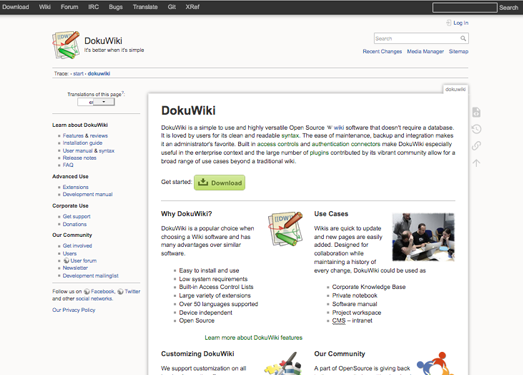
Task: Open Our Privacy Policy link
Action: point(73,310)
